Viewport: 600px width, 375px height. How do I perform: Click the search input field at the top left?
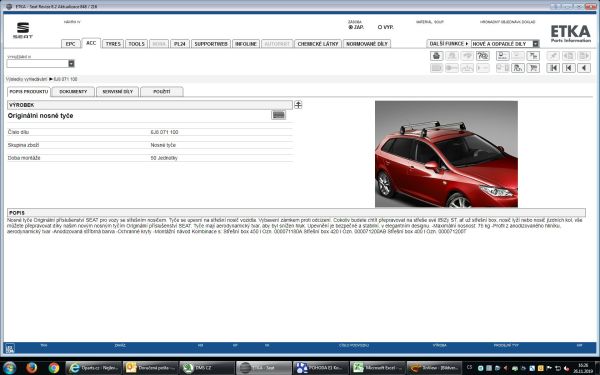pyautogui.click(x=38, y=64)
